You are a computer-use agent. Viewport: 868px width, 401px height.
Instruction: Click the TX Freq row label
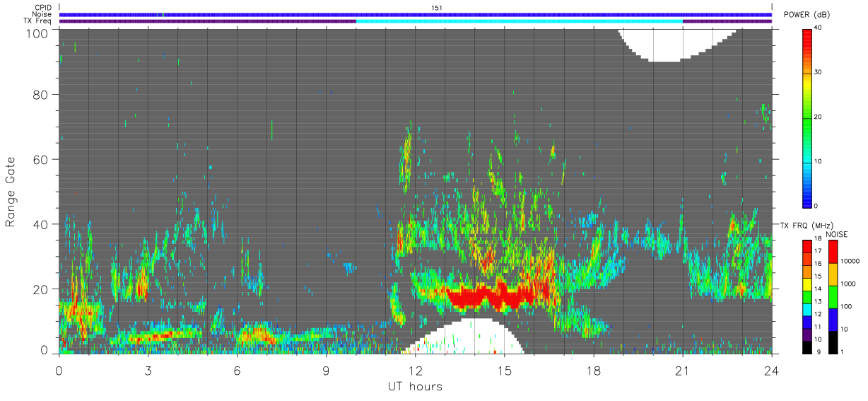[x=37, y=21]
